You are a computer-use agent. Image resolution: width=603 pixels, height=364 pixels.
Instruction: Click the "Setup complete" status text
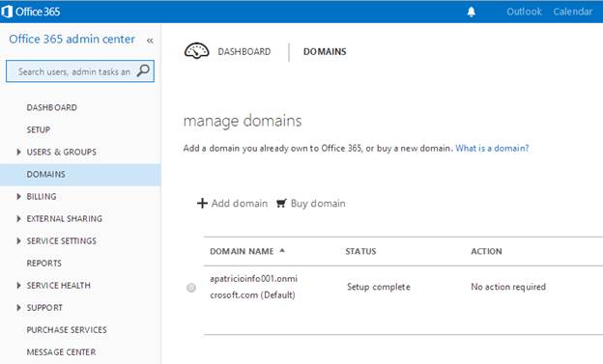pos(379,287)
